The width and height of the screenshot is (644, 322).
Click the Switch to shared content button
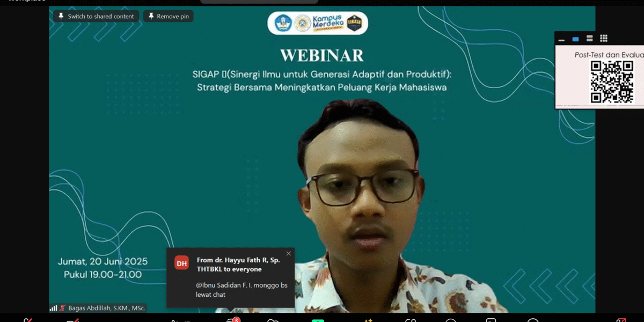click(96, 17)
